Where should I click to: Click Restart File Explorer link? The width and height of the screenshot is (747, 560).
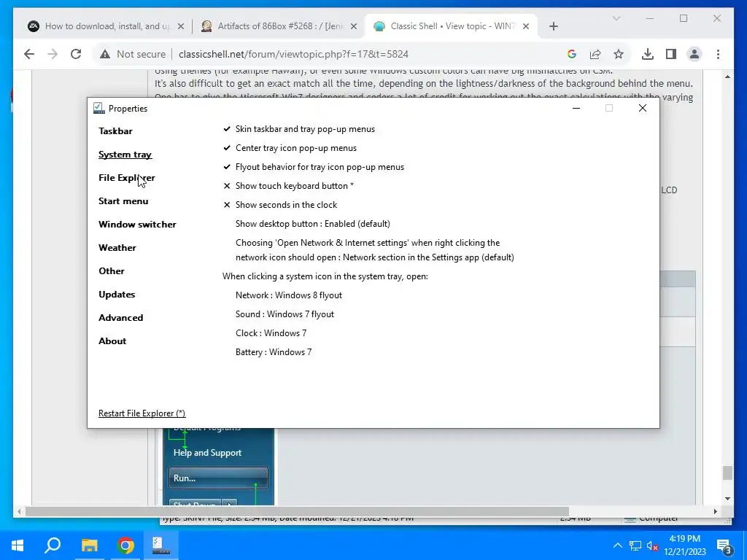(142, 413)
